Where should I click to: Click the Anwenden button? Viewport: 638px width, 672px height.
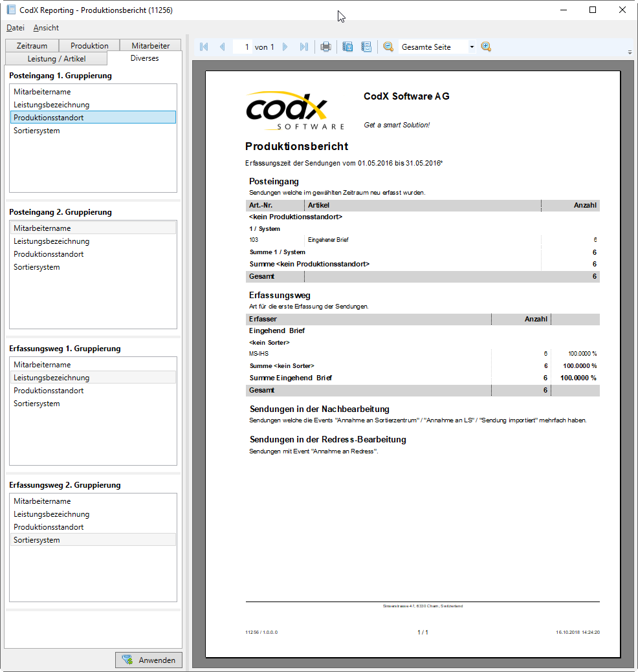click(x=149, y=660)
